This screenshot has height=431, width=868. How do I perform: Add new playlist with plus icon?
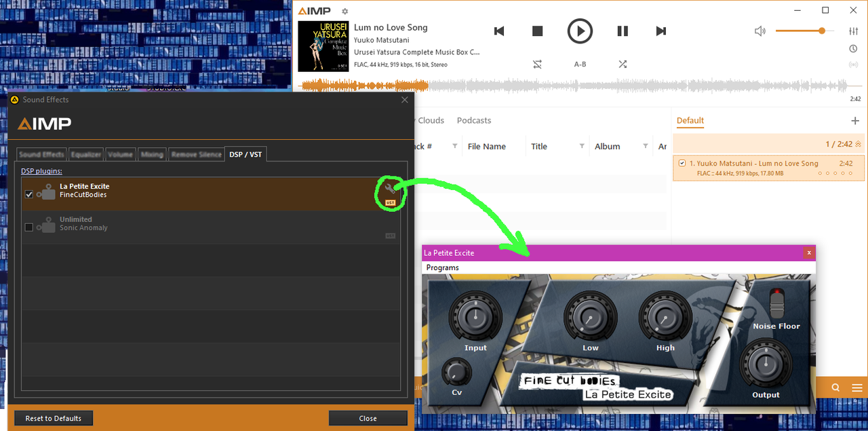[854, 121]
